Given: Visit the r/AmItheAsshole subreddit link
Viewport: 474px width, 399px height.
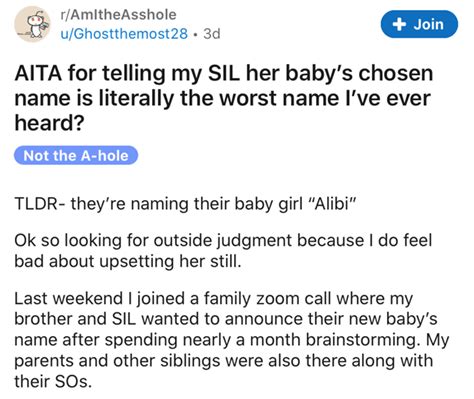Looking at the screenshot, I should [118, 15].
